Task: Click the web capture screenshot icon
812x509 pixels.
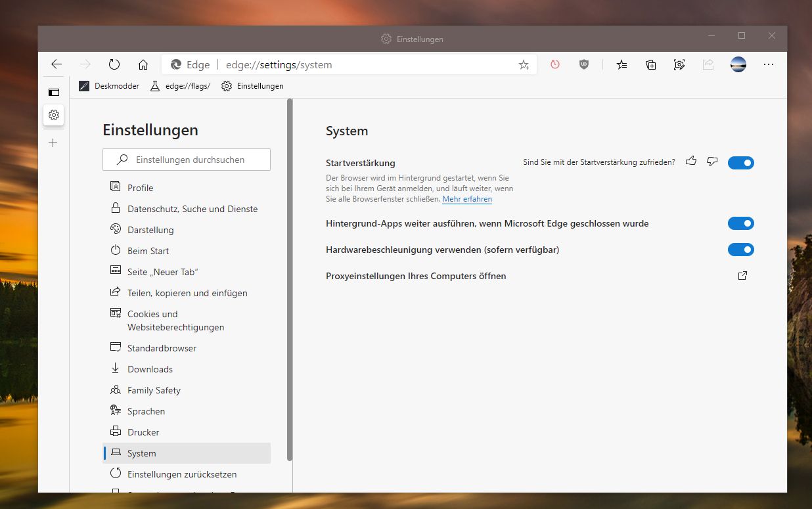Action: click(679, 64)
